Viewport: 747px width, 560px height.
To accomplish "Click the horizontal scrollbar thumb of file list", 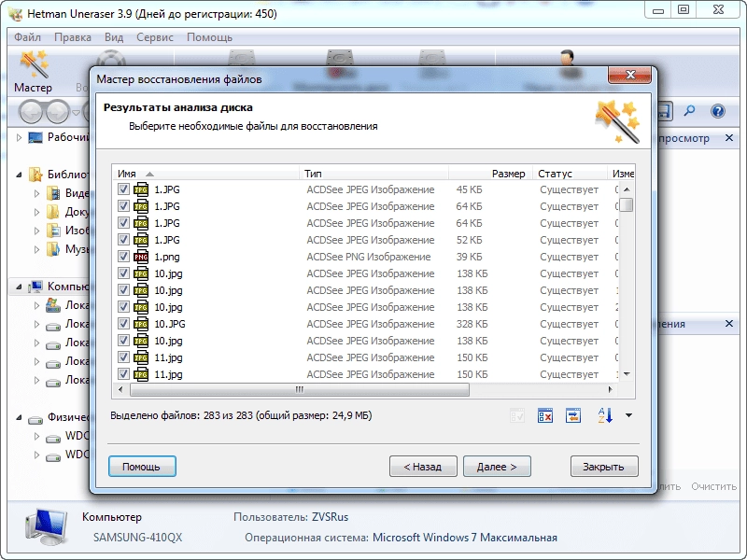I will [299, 389].
